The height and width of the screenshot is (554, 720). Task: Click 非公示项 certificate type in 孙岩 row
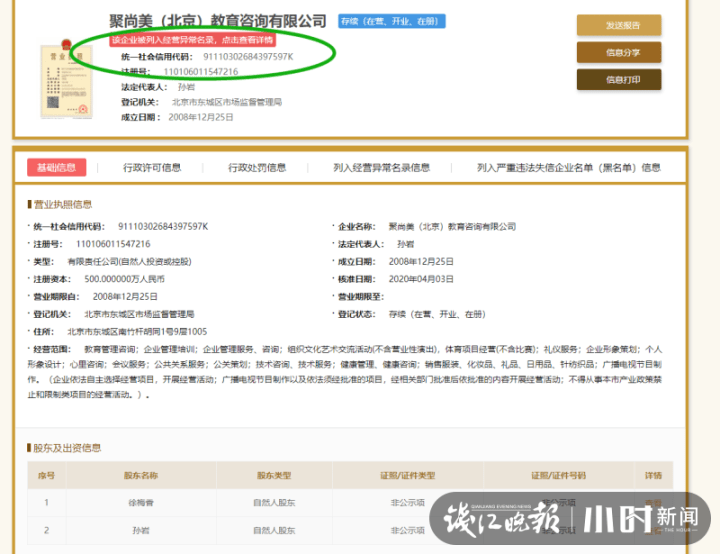coord(408,530)
